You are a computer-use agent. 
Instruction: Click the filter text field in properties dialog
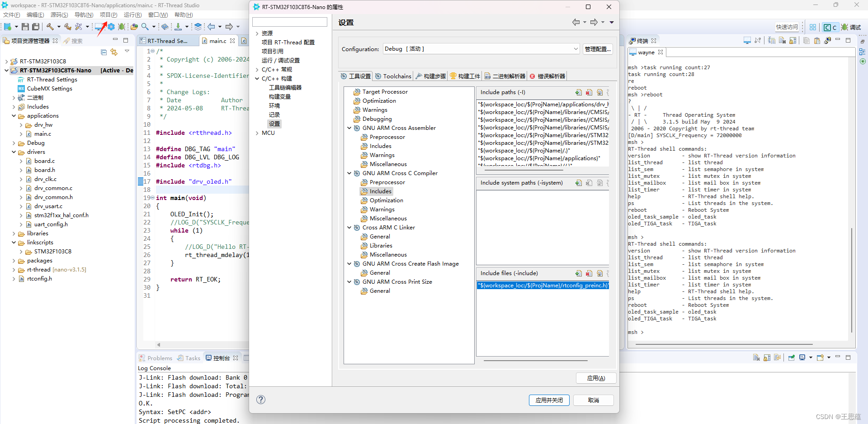[x=290, y=22]
